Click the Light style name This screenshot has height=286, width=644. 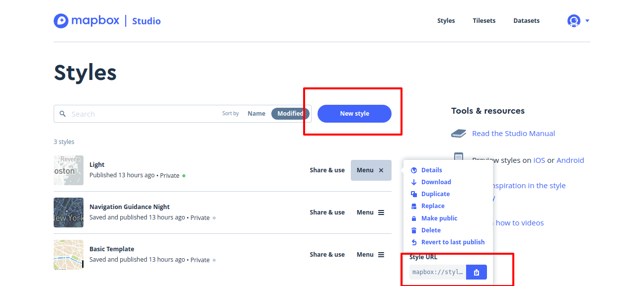click(x=97, y=165)
